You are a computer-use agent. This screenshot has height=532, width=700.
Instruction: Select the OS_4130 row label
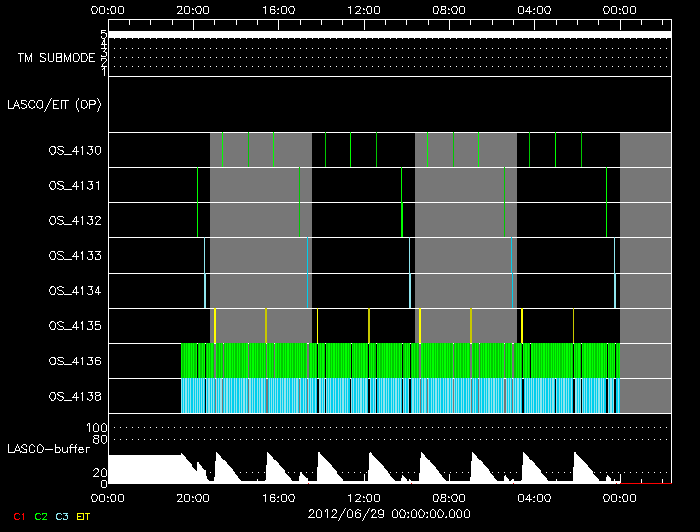pos(75,151)
